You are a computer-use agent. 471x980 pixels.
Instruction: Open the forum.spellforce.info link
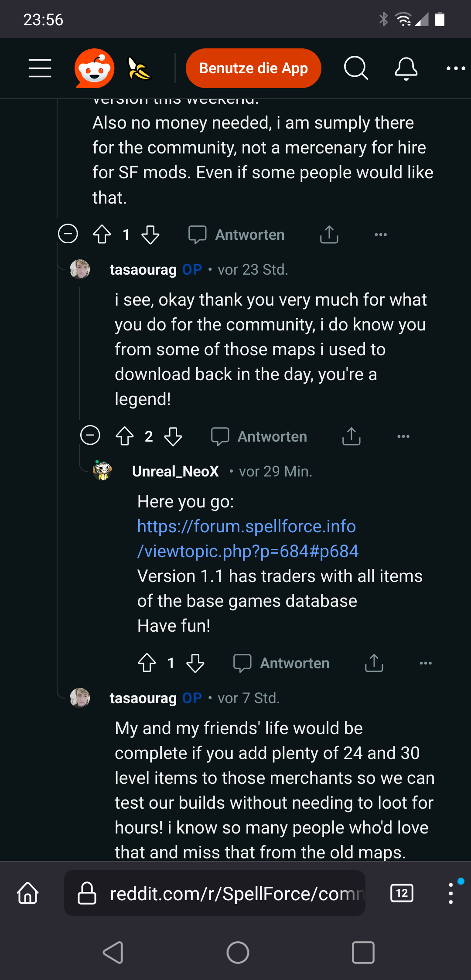click(247, 539)
